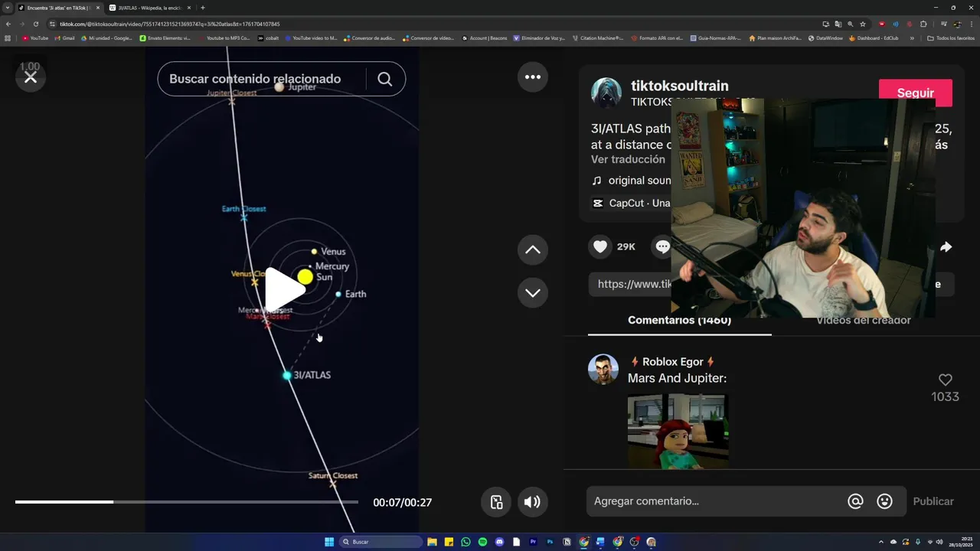Viewport: 980px width, 551px height.
Task: Seek on the video progress bar
Action: tap(187, 502)
